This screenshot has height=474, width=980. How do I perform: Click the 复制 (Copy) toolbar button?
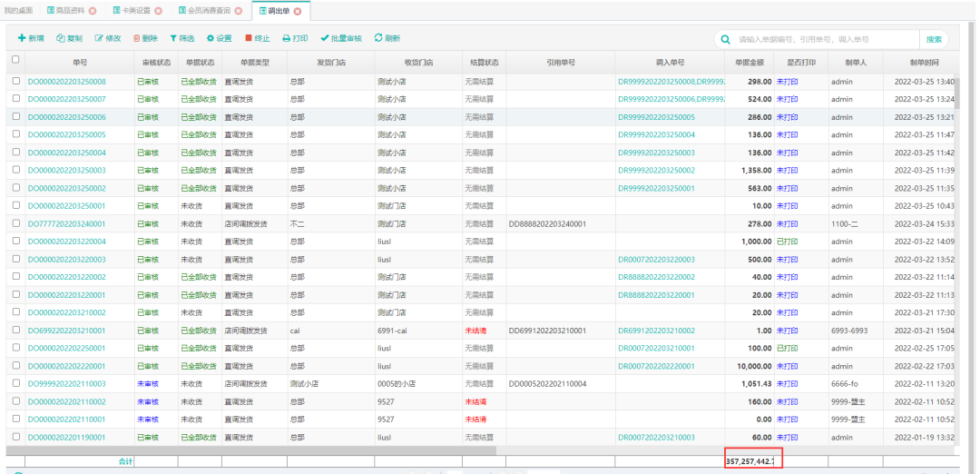coord(69,39)
